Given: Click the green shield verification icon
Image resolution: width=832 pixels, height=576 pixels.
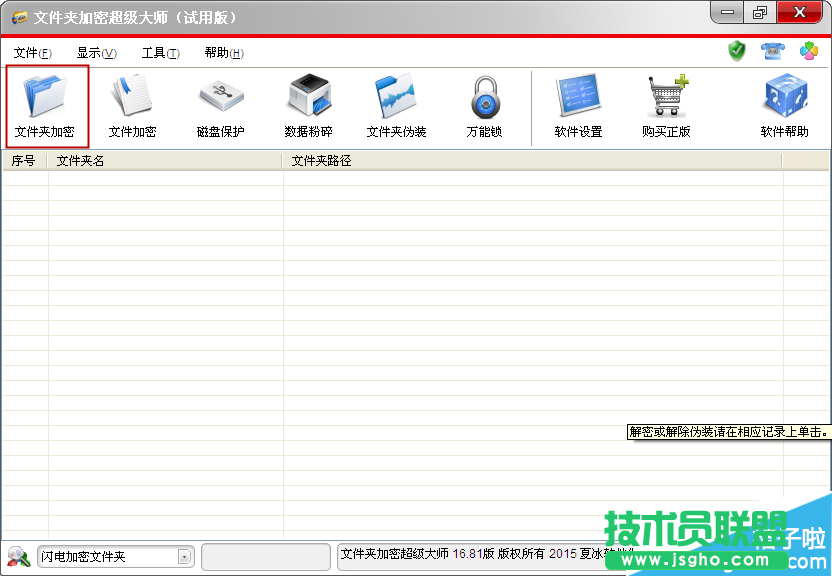Looking at the screenshot, I should pyautogui.click(x=736, y=51).
